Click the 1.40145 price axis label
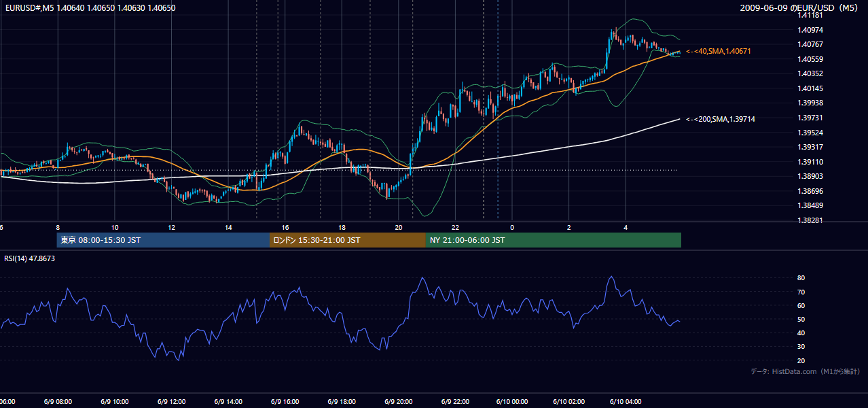868x408 pixels. [810, 88]
